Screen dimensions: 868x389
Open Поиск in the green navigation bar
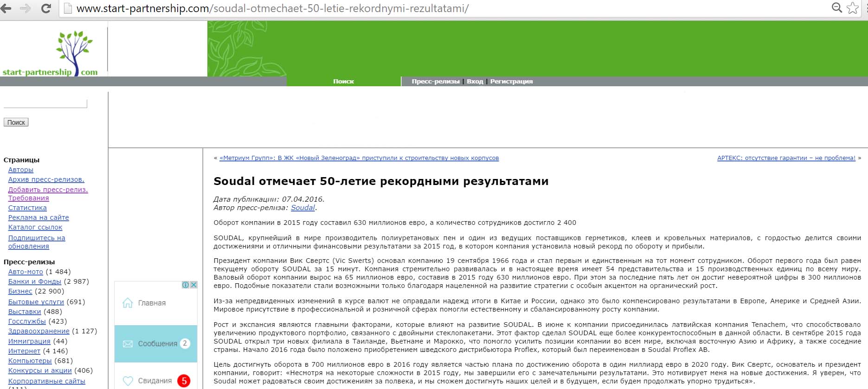pos(343,81)
